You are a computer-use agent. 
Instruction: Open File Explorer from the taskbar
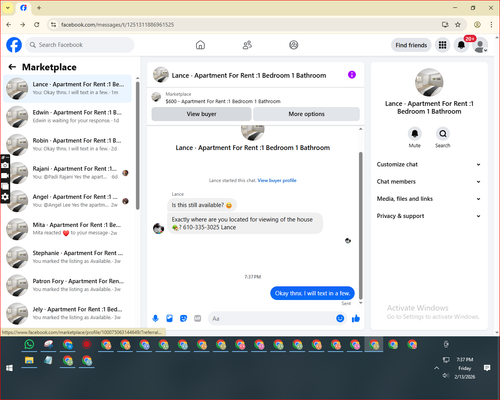[x=29, y=361]
